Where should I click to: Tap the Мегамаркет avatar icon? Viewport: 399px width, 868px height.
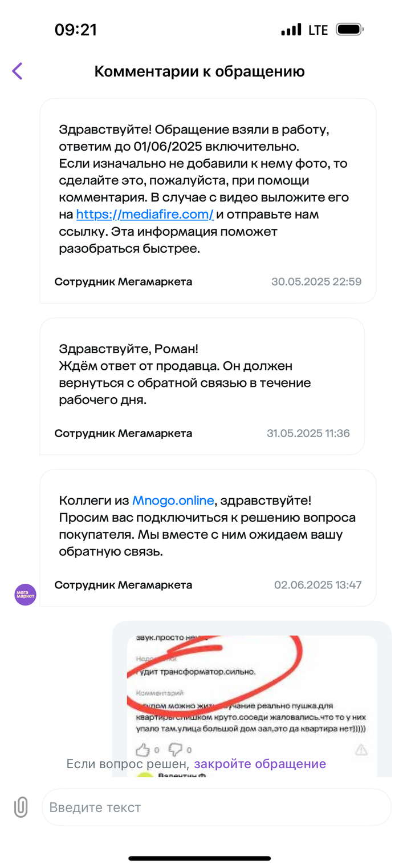point(25,595)
